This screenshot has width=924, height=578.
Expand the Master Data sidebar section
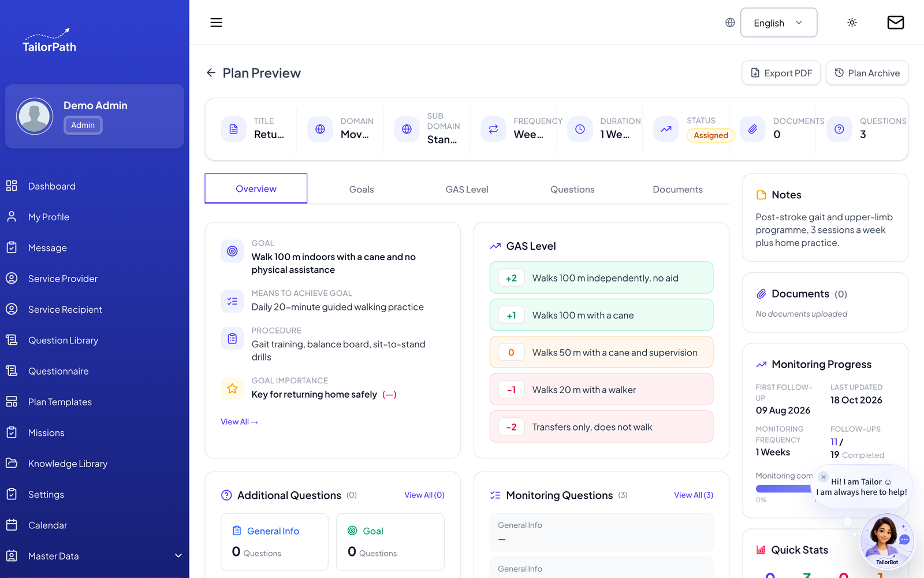(x=95, y=556)
